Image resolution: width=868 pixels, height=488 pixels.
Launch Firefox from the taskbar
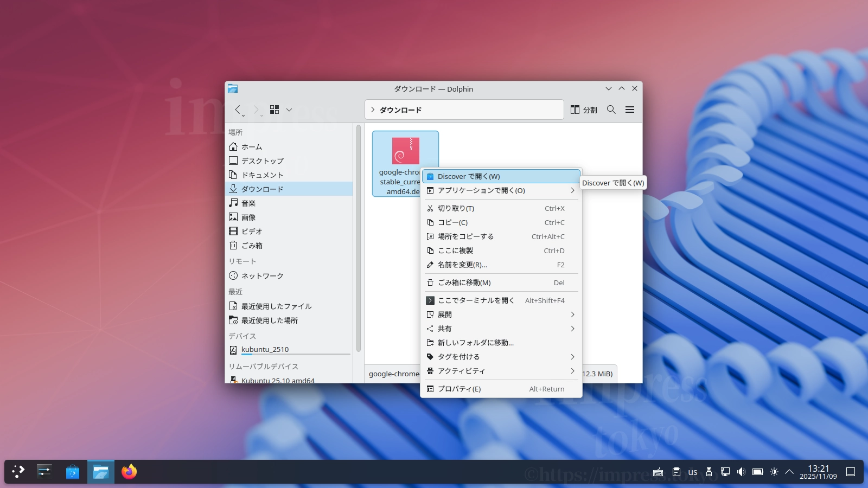pos(129,472)
